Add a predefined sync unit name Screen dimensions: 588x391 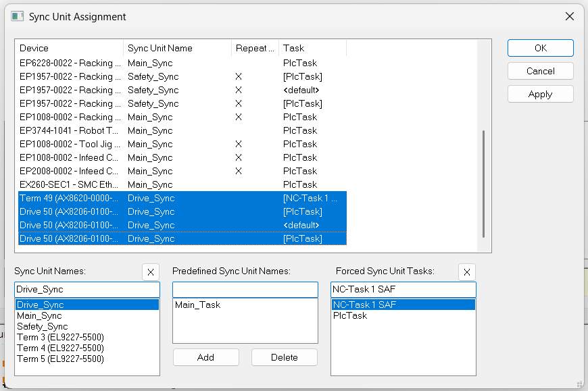pos(206,357)
